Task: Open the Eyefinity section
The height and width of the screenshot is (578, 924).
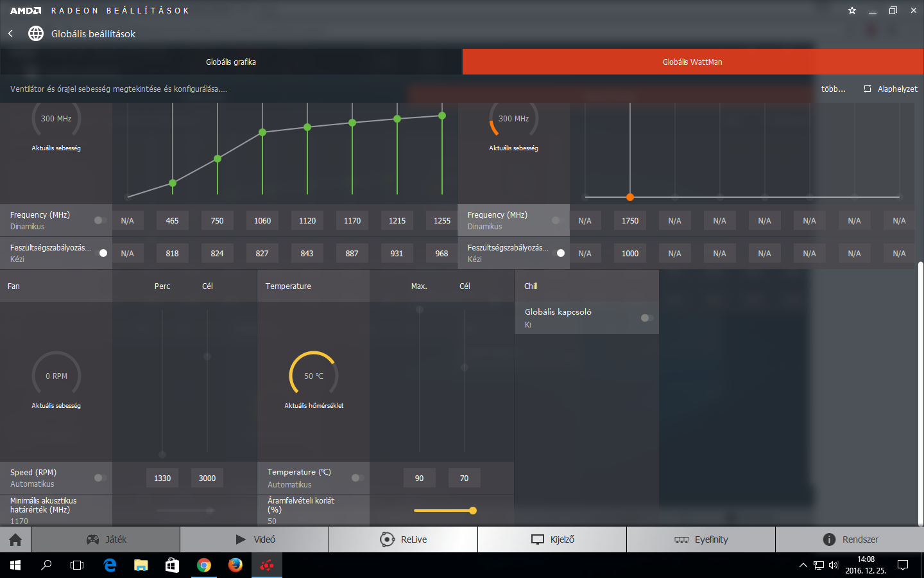Action: coord(701,539)
